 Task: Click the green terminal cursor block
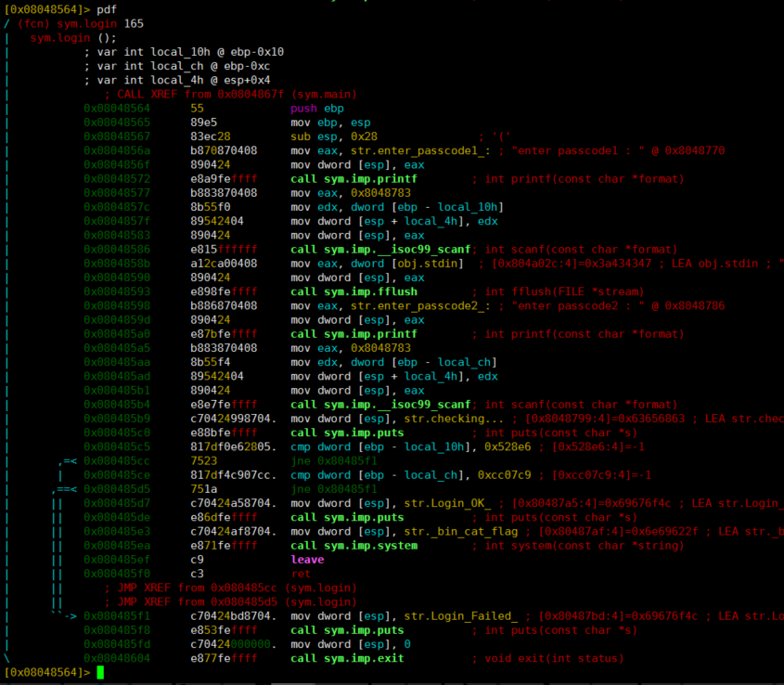(x=100, y=672)
